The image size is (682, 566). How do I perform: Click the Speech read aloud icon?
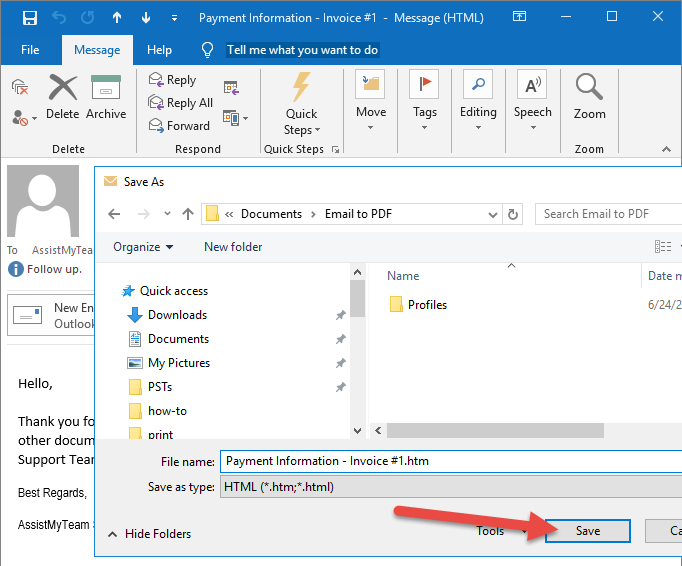click(x=532, y=86)
